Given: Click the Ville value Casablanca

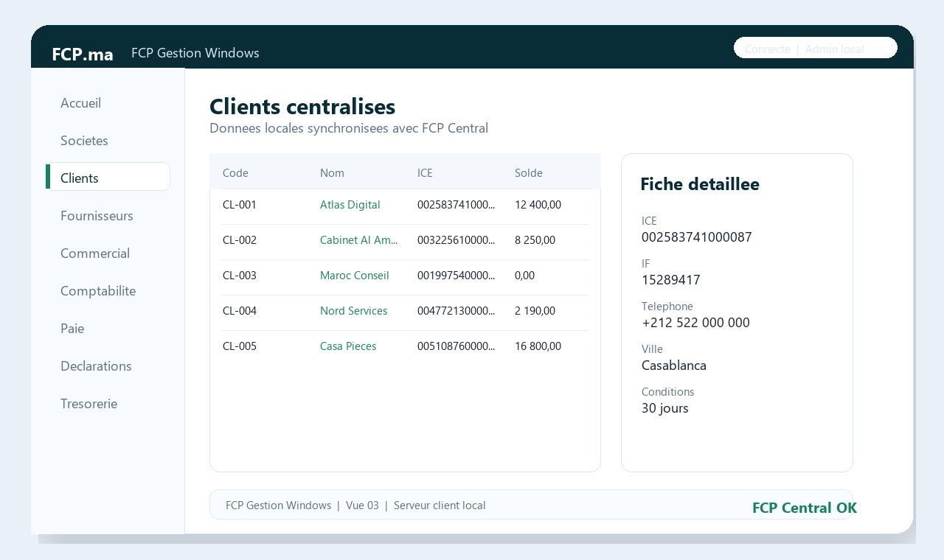Looking at the screenshot, I should [x=674, y=365].
